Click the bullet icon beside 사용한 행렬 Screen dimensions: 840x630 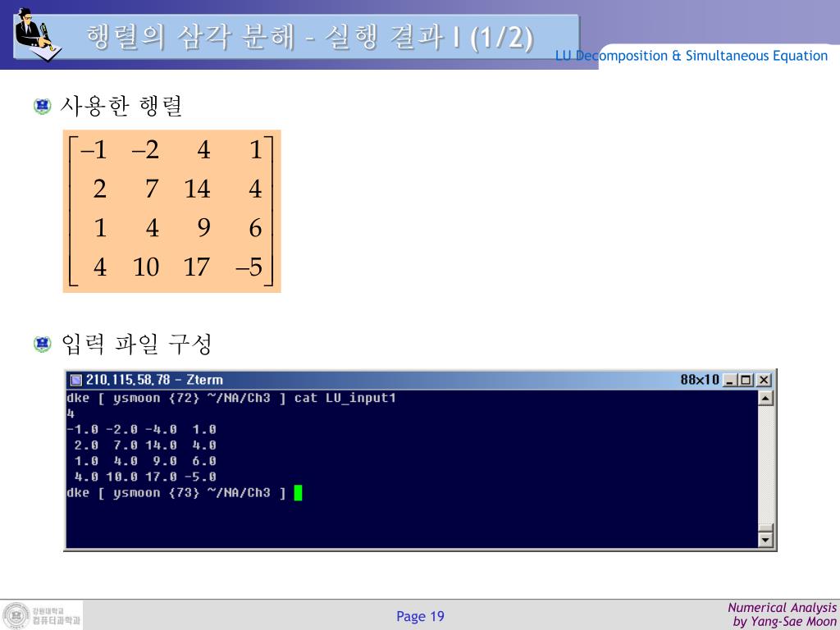(43, 106)
